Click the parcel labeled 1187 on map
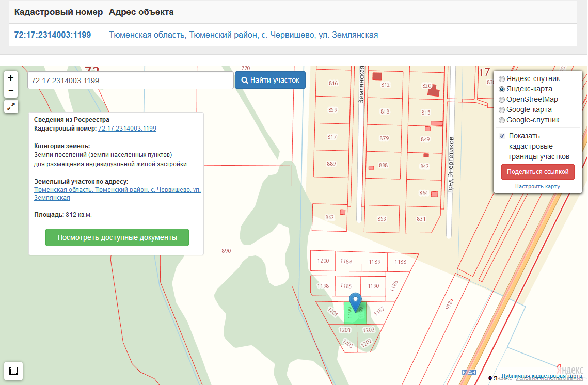Screen dimensions: 588x385 (x=379, y=311)
